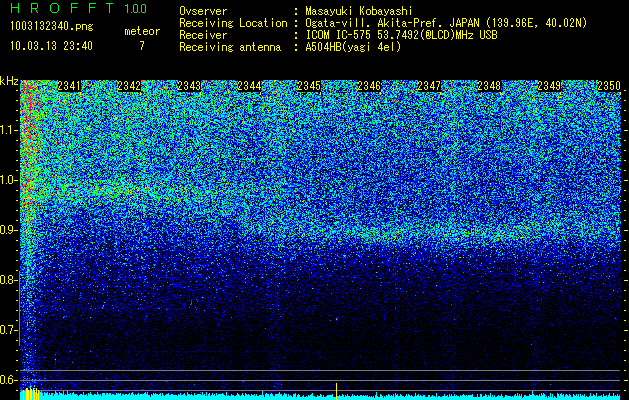Select antenna value A504HB(yagi 4el)

click(353, 47)
